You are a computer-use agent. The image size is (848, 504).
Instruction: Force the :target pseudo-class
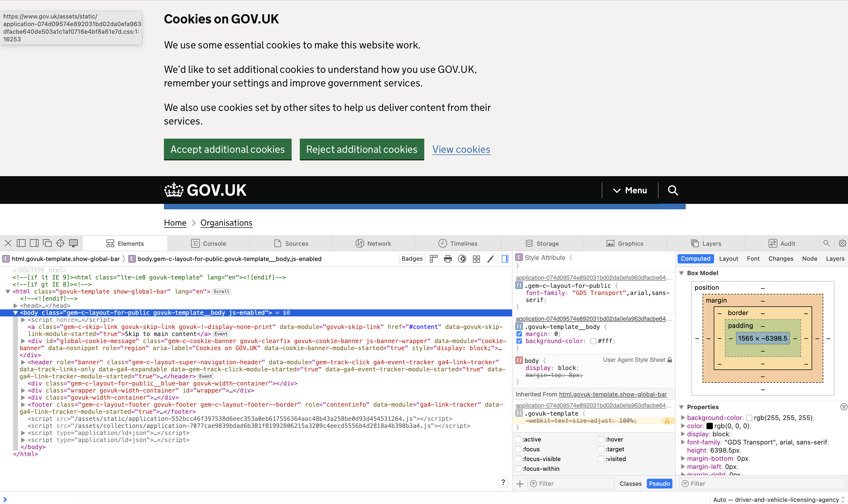(x=601, y=449)
